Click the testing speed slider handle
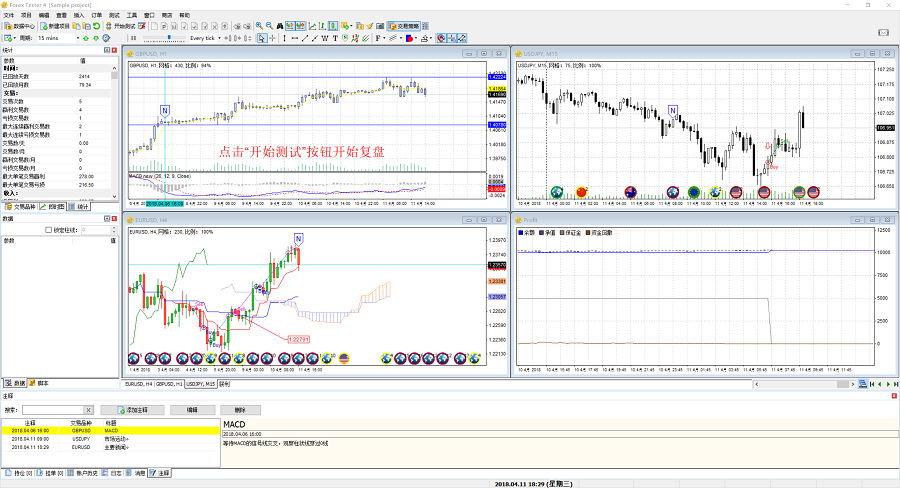This screenshot has width=900, height=488. tap(169, 38)
